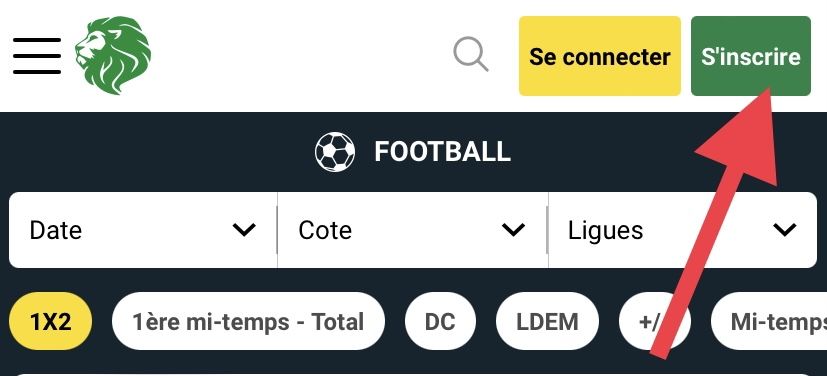Toggle the DC market chip
Viewport: 827px width, 376px height.
click(440, 321)
